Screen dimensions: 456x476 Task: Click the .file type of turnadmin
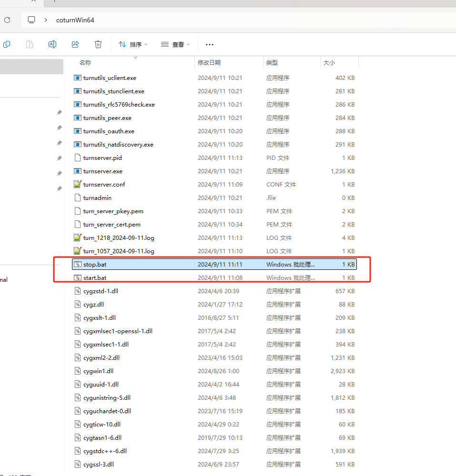click(271, 198)
